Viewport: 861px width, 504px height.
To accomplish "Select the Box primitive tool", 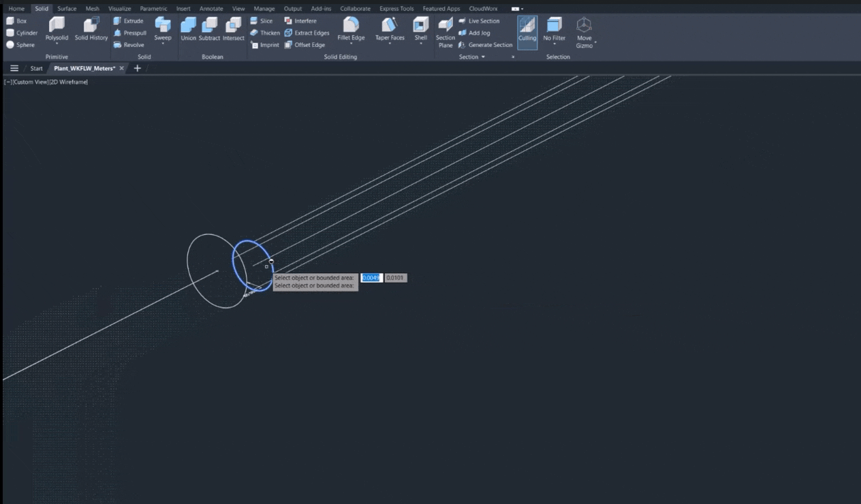I will click(16, 21).
